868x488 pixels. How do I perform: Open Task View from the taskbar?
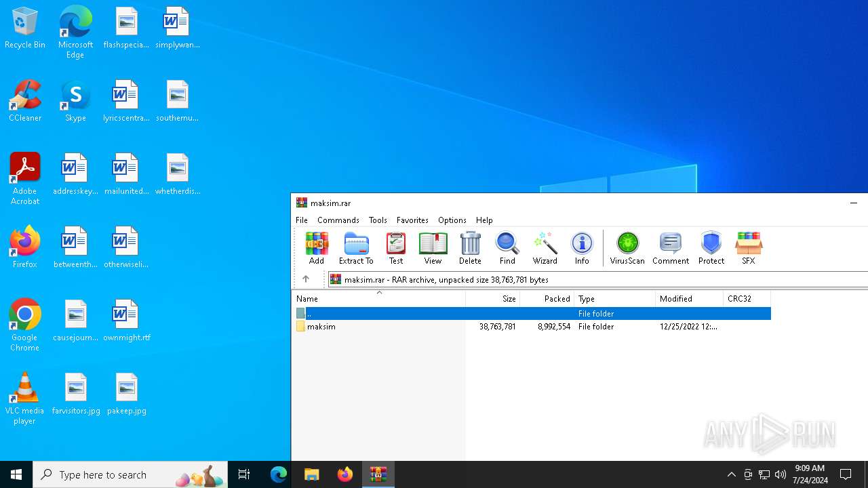pos(244,474)
